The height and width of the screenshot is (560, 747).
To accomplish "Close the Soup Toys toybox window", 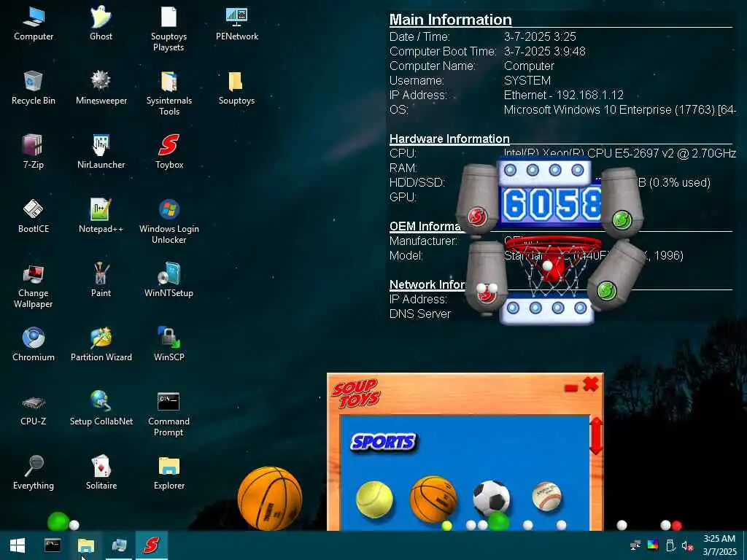I will pos(591,384).
